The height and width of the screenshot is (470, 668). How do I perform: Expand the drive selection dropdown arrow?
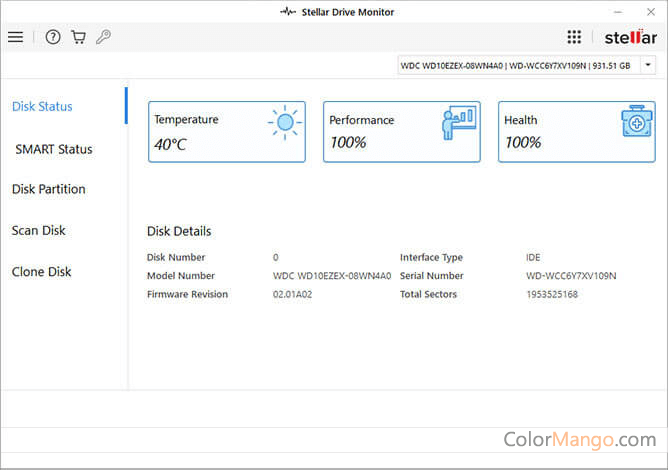[648, 65]
